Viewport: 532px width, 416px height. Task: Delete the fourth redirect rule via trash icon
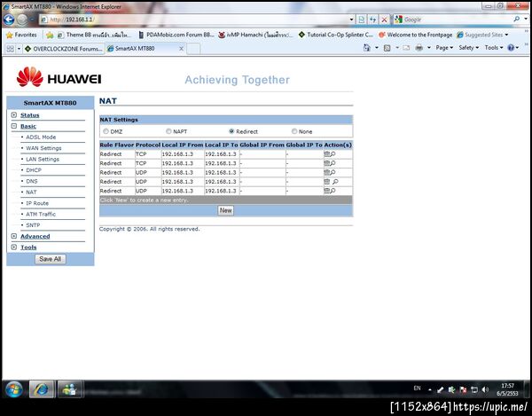click(x=326, y=182)
